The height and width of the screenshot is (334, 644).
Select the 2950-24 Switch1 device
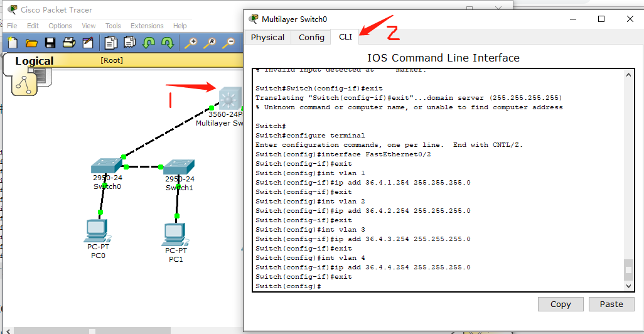(x=179, y=167)
